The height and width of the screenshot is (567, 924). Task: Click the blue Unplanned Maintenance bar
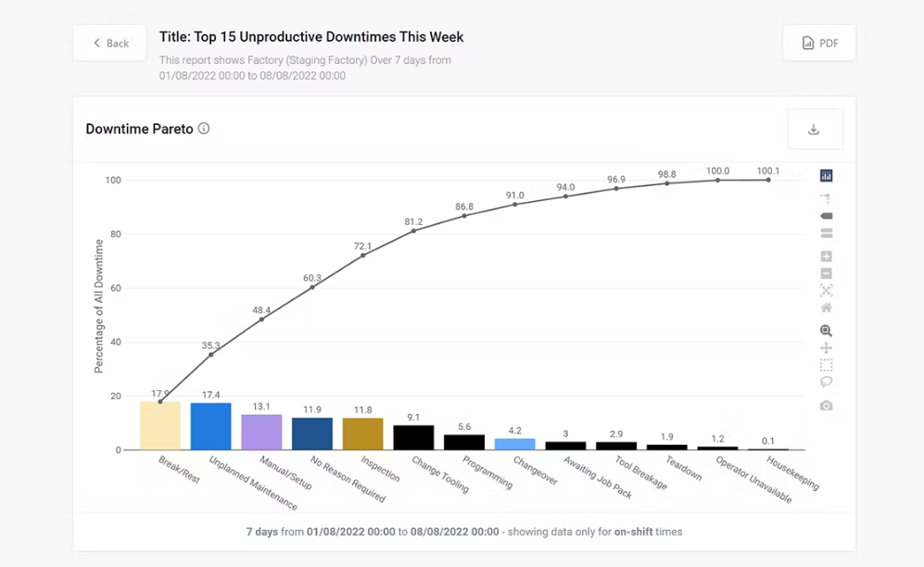(x=210, y=426)
